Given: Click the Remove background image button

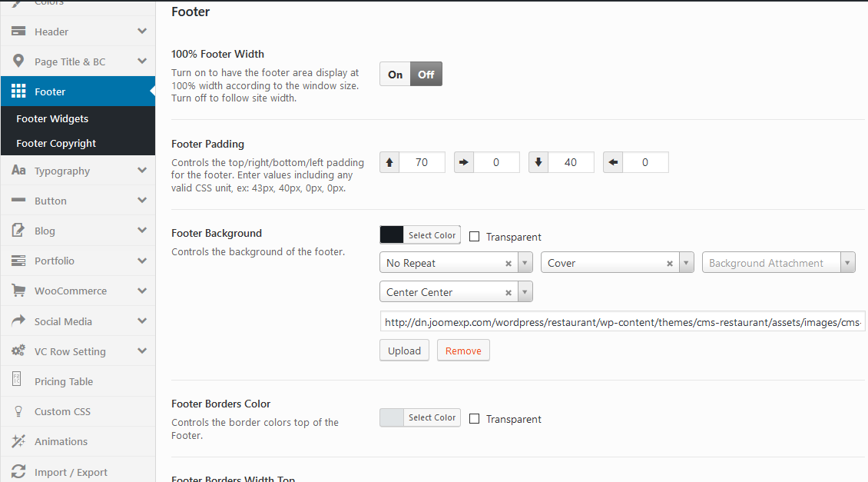Looking at the screenshot, I should (x=463, y=351).
